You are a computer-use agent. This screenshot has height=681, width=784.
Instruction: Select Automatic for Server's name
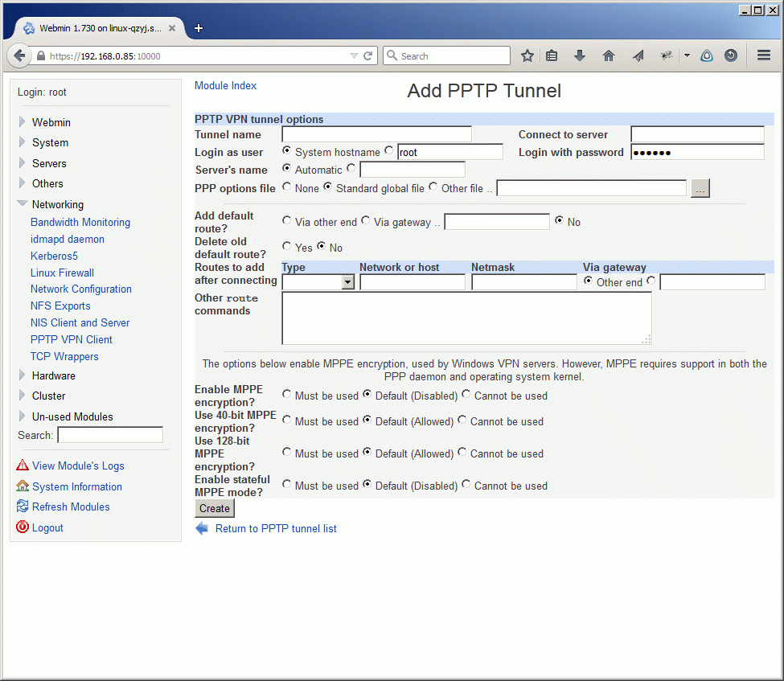click(x=286, y=168)
